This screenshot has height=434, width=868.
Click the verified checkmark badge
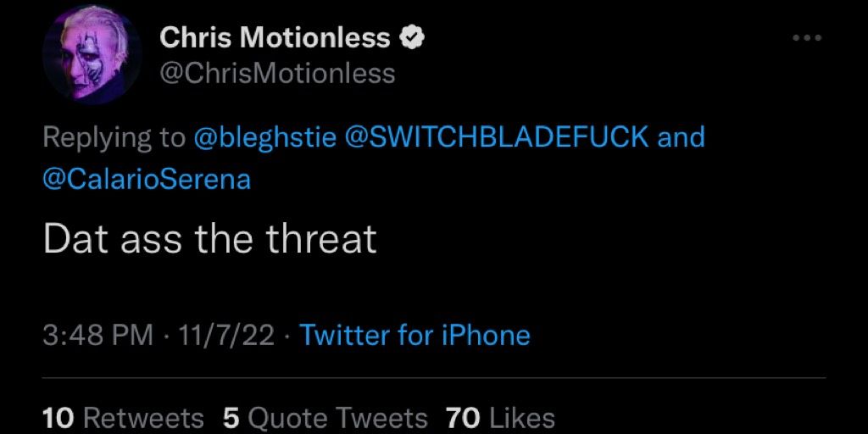tap(411, 38)
